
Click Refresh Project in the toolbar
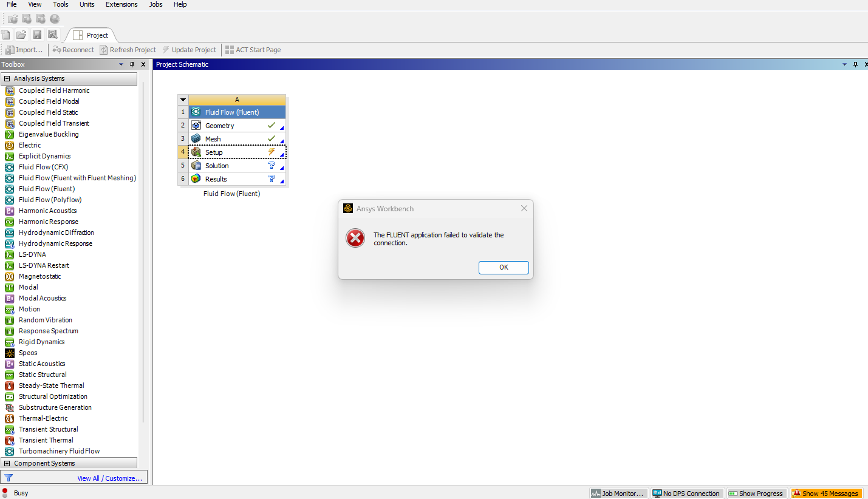coord(128,50)
